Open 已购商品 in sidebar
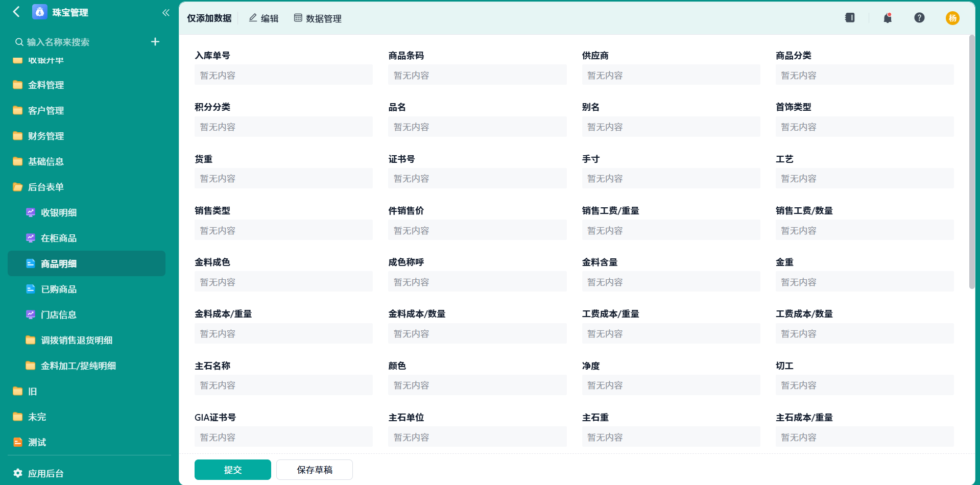Screen dimensions: 980x485 tap(86, 289)
